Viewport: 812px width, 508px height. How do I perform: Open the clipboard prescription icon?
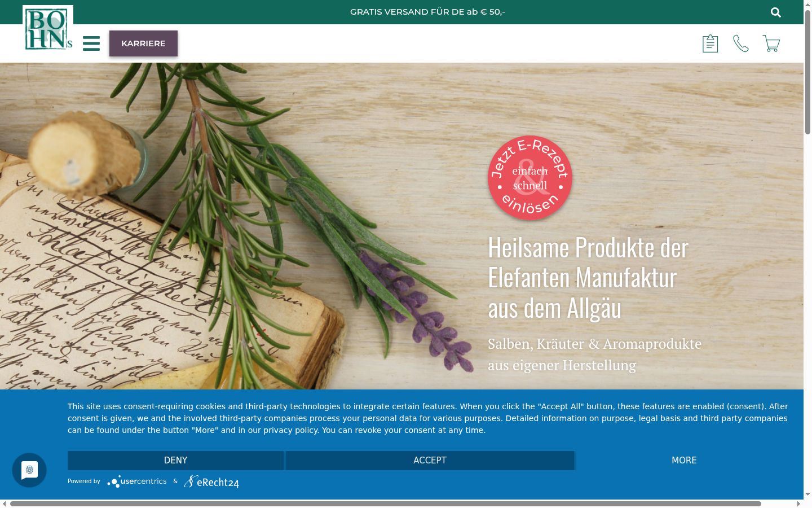710,43
